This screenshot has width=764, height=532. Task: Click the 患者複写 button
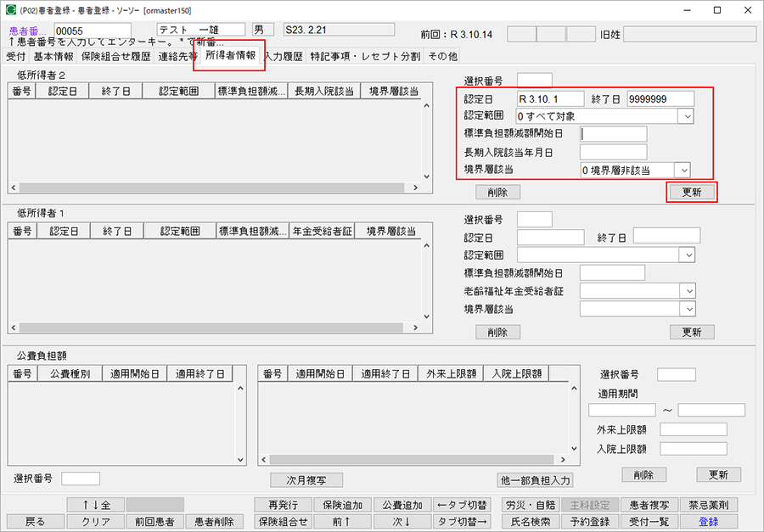[x=649, y=503]
